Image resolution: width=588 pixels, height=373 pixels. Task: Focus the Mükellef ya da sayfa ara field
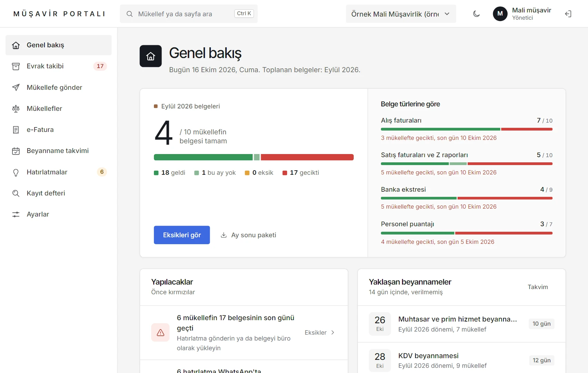(x=189, y=14)
